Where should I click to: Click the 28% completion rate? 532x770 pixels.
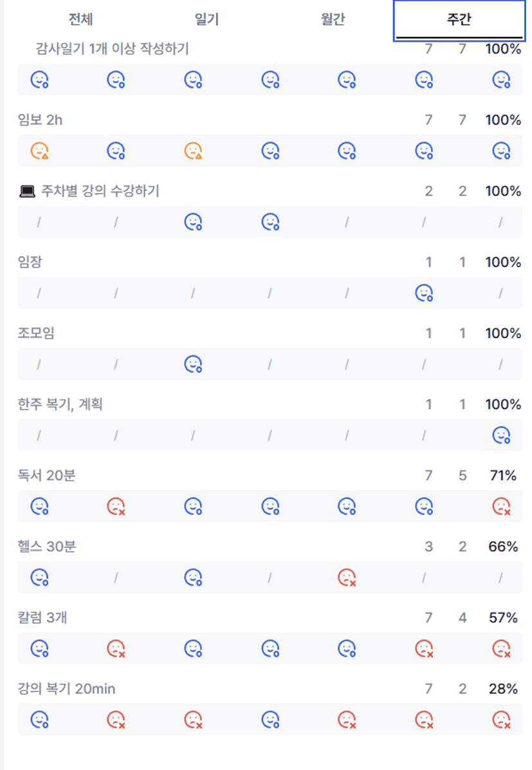[x=503, y=689]
